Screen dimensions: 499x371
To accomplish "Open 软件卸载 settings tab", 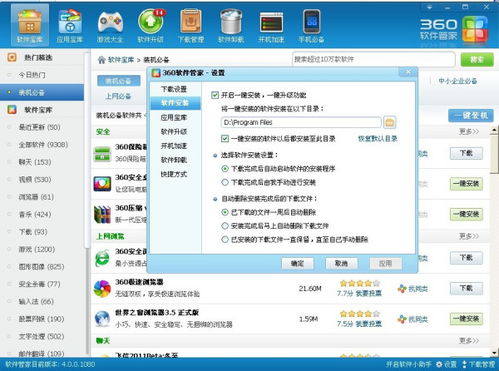I will tap(174, 160).
